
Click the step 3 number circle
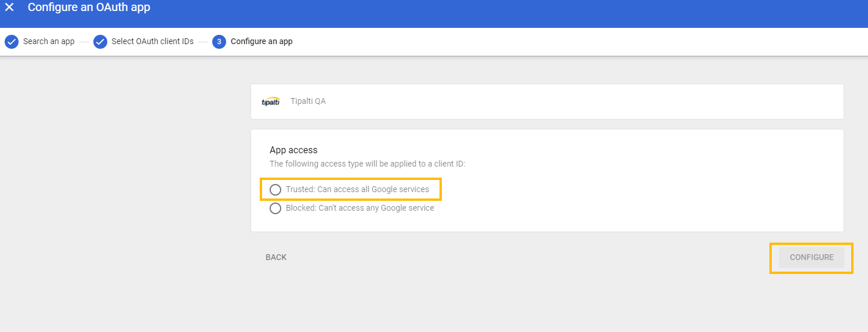(x=219, y=42)
